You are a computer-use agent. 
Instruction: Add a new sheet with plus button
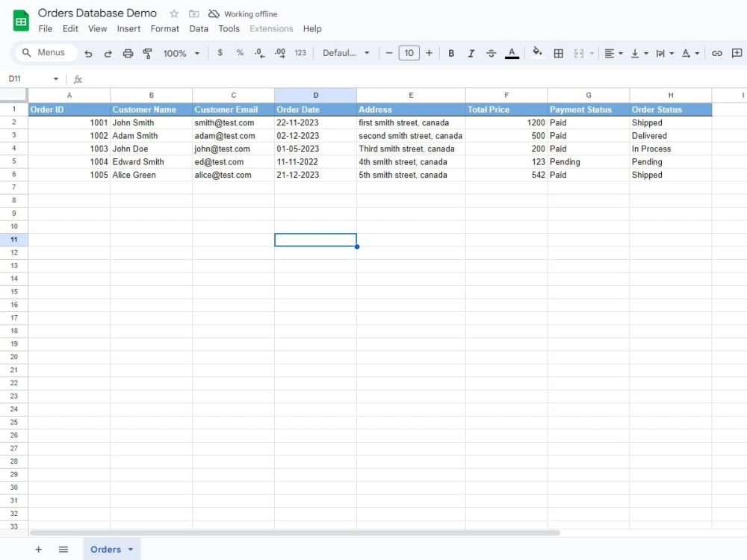point(39,549)
